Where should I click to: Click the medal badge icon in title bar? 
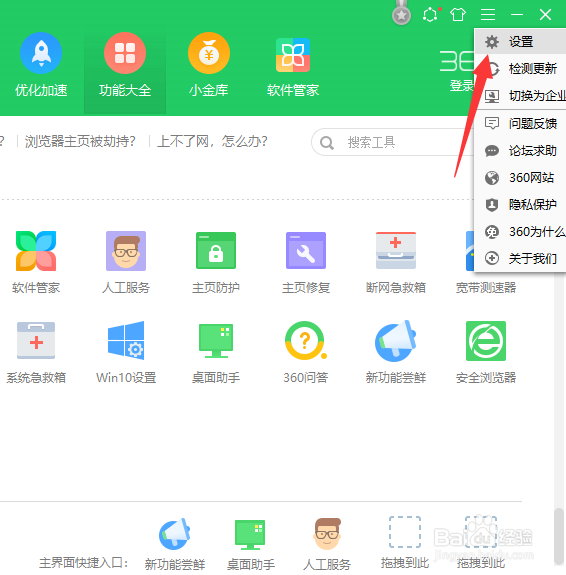point(401,13)
